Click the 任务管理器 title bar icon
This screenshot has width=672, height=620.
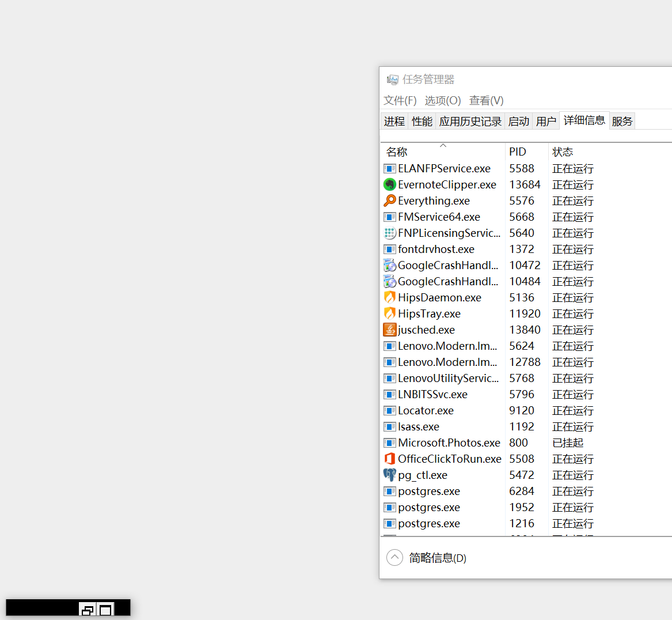click(x=392, y=80)
